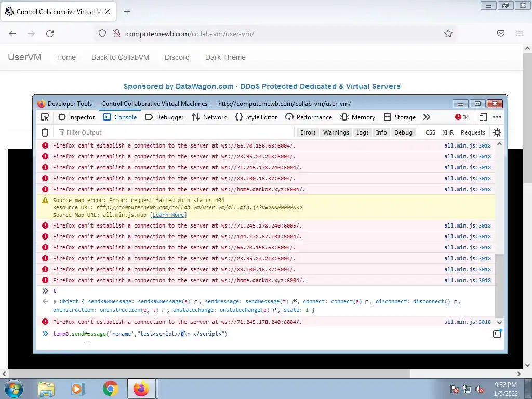The width and height of the screenshot is (532, 399).
Task: Reload the current page
Action: coord(50,34)
